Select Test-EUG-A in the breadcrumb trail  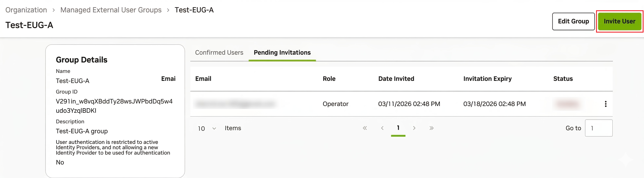tap(195, 10)
